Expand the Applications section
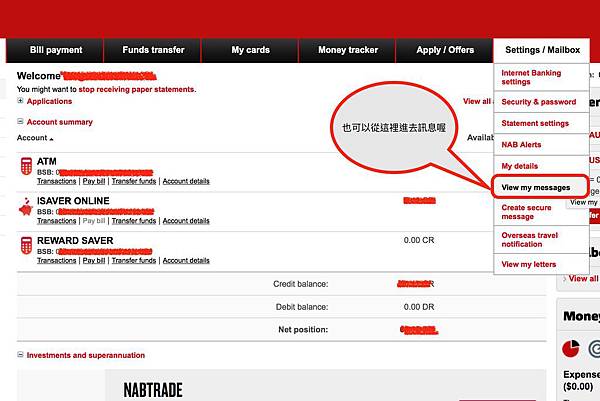600x401 pixels. 20,101
